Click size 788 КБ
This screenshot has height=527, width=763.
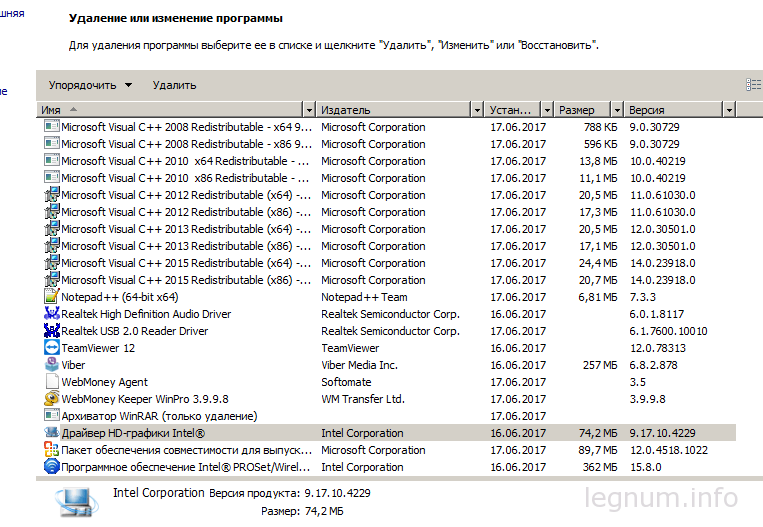click(600, 127)
